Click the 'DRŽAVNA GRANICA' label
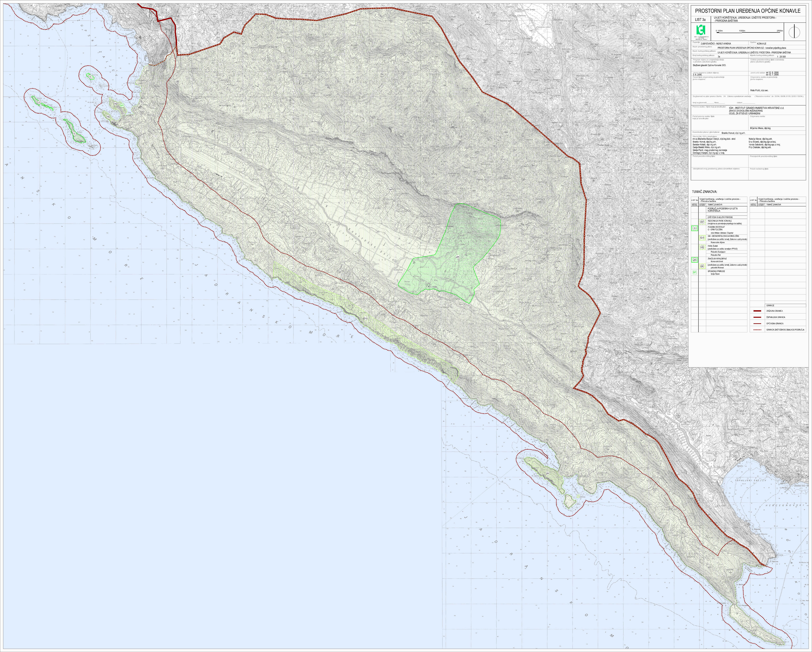812x652 pixels. pos(775,311)
